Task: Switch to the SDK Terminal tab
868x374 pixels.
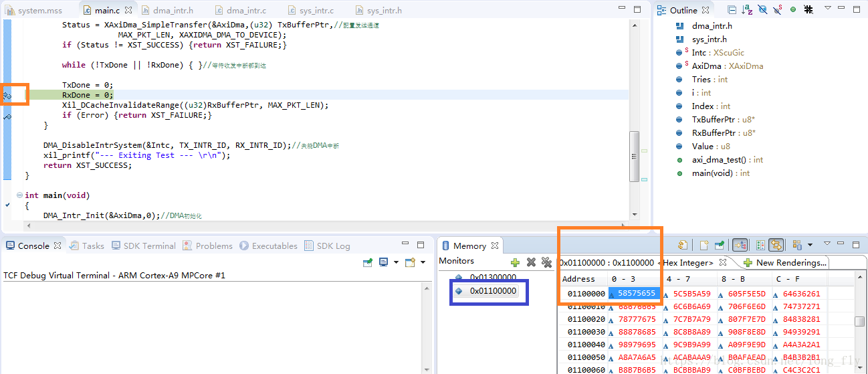Action: click(142, 246)
